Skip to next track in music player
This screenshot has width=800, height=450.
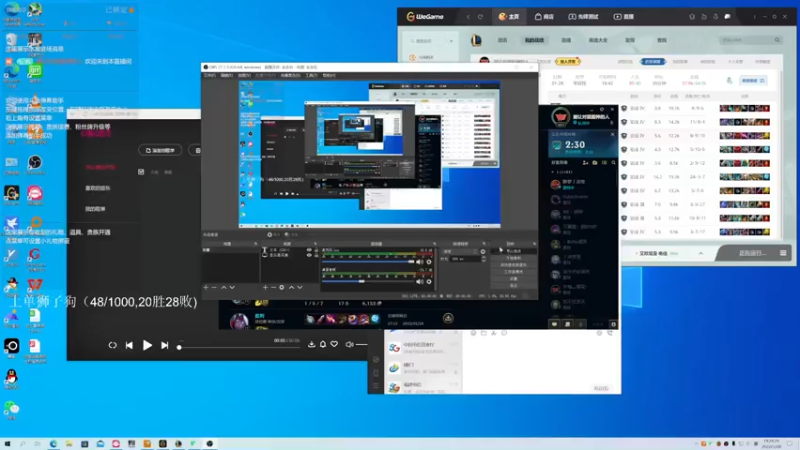[165, 345]
